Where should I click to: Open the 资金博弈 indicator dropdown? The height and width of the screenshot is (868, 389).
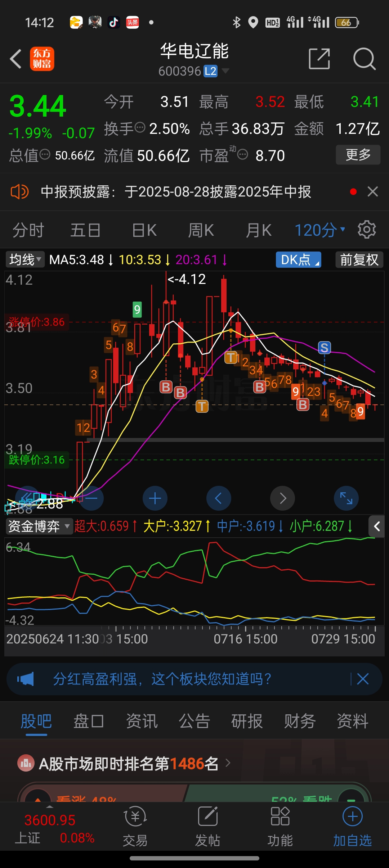point(39,526)
